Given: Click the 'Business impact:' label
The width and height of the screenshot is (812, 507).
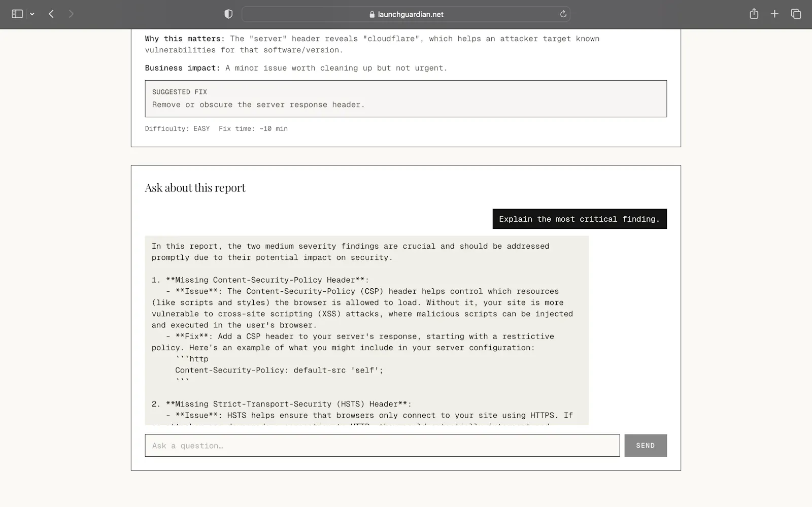Looking at the screenshot, I should click(x=183, y=68).
